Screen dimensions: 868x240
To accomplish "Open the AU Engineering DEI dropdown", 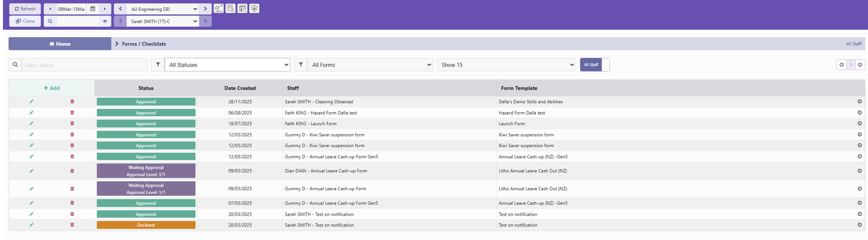I will point(163,9).
